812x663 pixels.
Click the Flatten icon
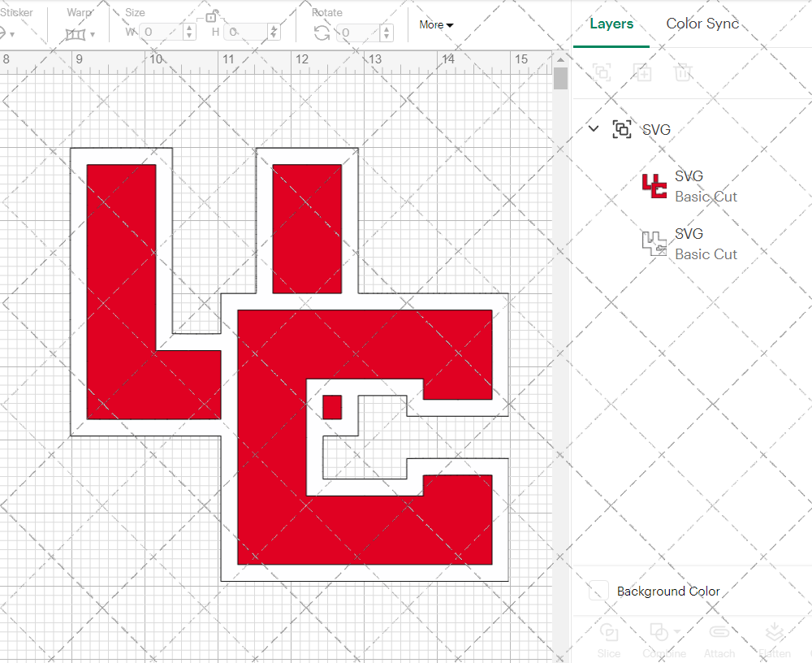[775, 633]
